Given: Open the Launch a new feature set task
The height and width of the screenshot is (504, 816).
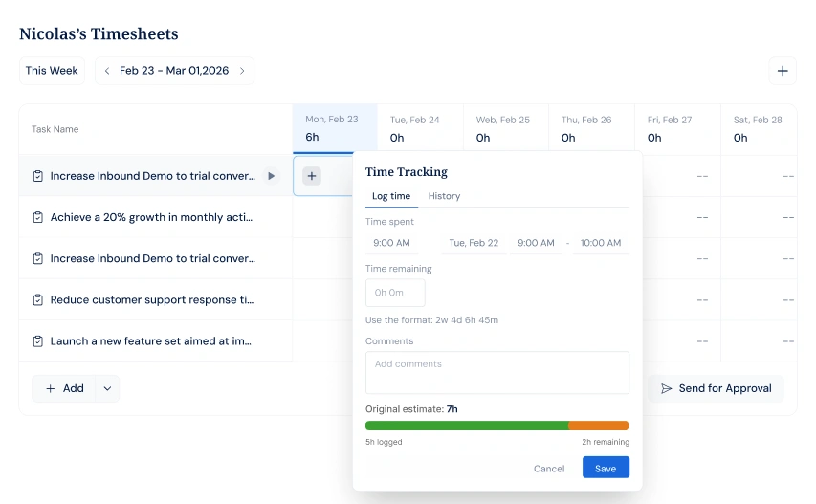Looking at the screenshot, I should pos(151,341).
